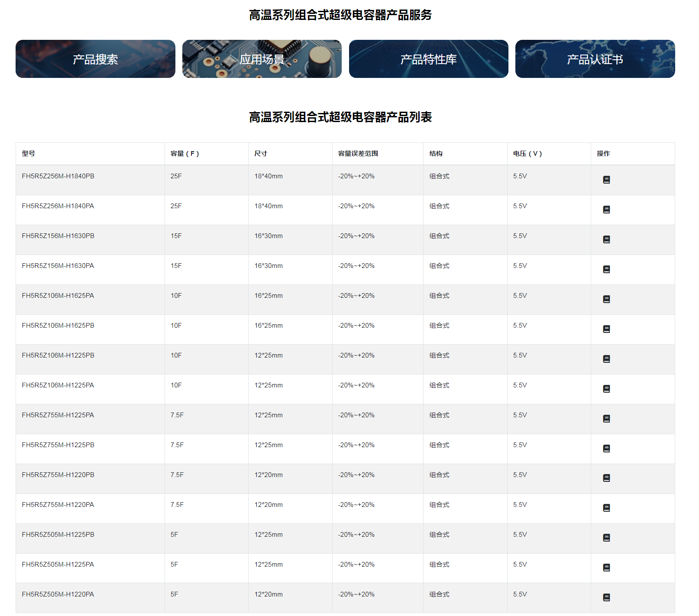Viewport: 699px width, 616px height.
Task: Click the 容量 (F) column header
Action: pos(184,154)
